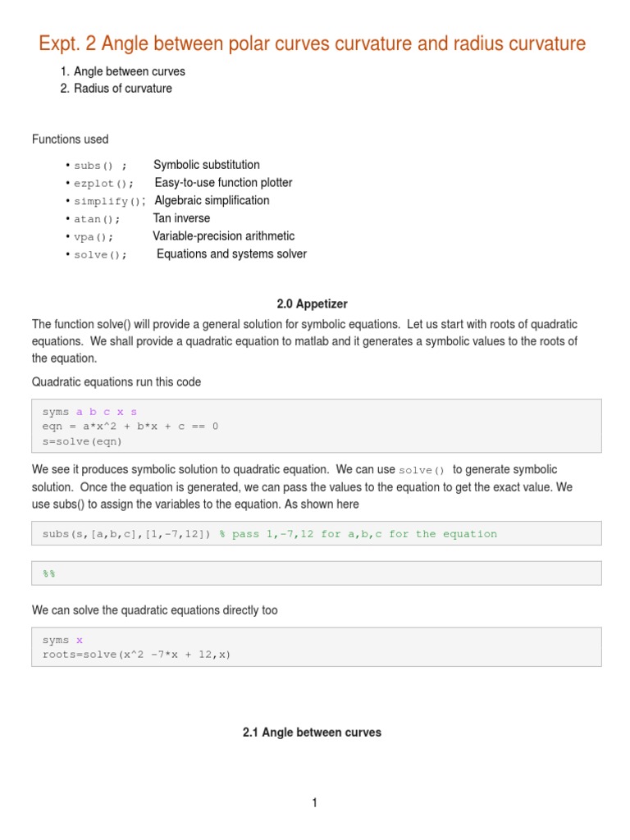The width and height of the screenshot is (630, 840).
Task: Click the ezplot() function bullet
Action: [x=103, y=183]
